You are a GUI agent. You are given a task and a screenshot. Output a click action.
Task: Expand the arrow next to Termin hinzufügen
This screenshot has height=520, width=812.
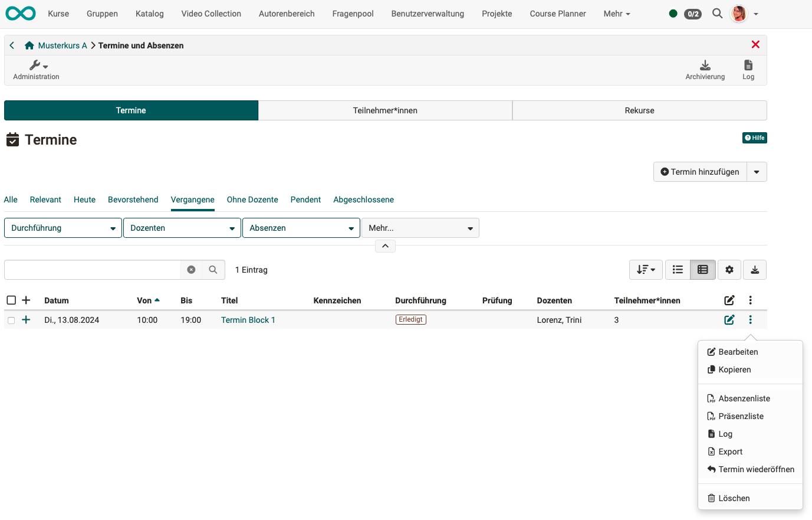tap(757, 172)
